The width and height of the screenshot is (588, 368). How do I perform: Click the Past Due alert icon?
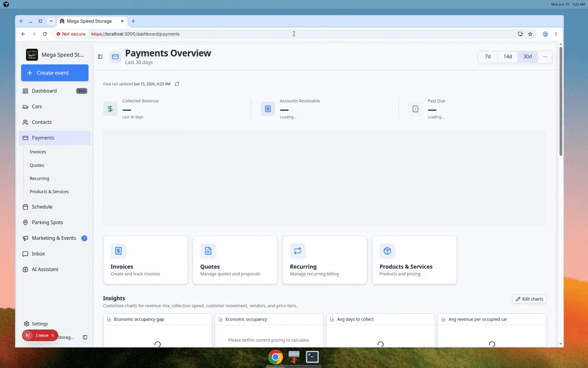click(x=415, y=109)
